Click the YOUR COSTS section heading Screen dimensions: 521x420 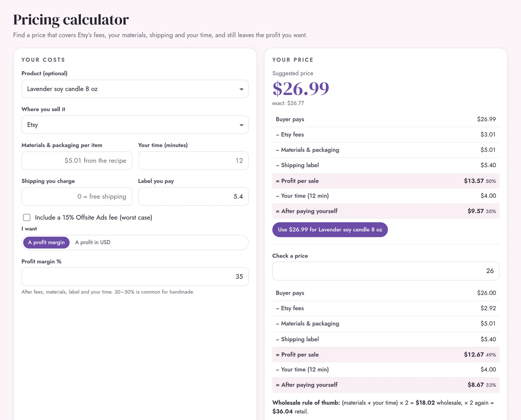pyautogui.click(x=43, y=60)
